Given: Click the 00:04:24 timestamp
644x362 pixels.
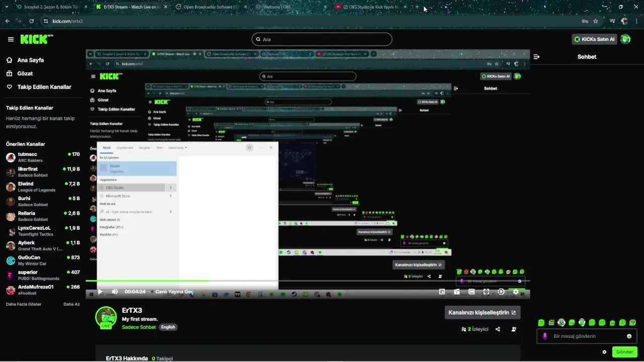Looking at the screenshot, I should pyautogui.click(x=135, y=292).
